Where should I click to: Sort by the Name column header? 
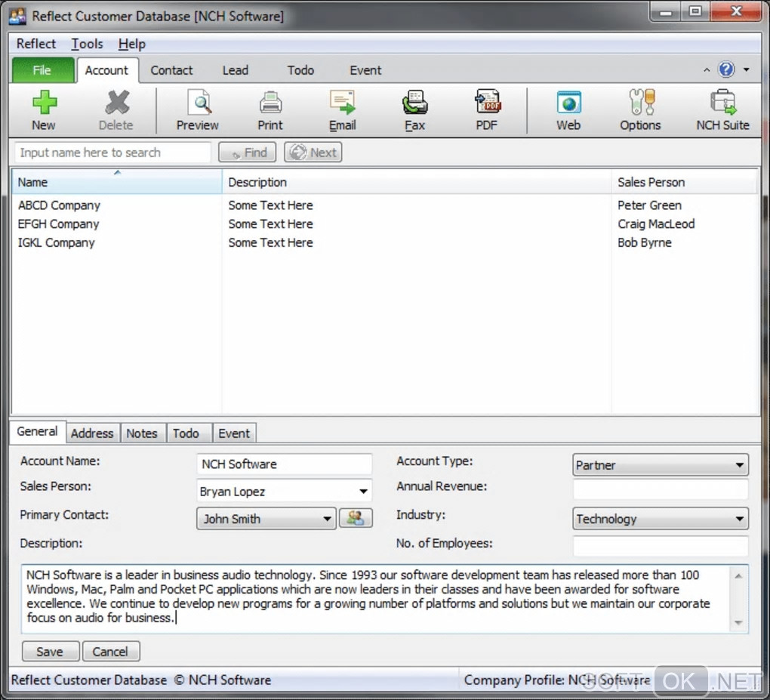point(117,182)
